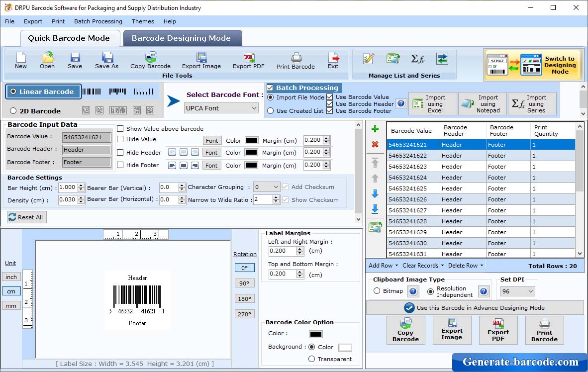Click the Save As toolbar icon
Image resolution: width=588 pixels, height=372 pixels.
click(x=106, y=60)
